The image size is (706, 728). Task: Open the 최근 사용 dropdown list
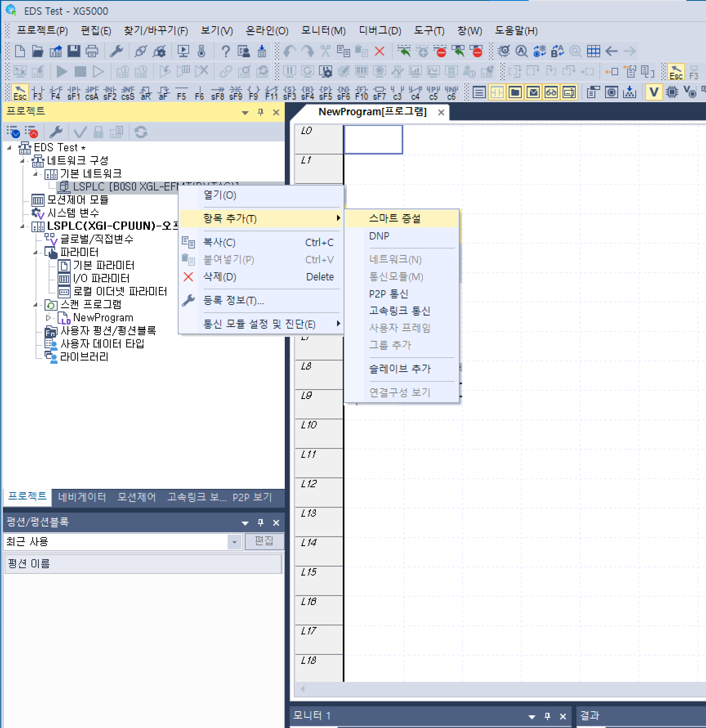pyautogui.click(x=234, y=542)
